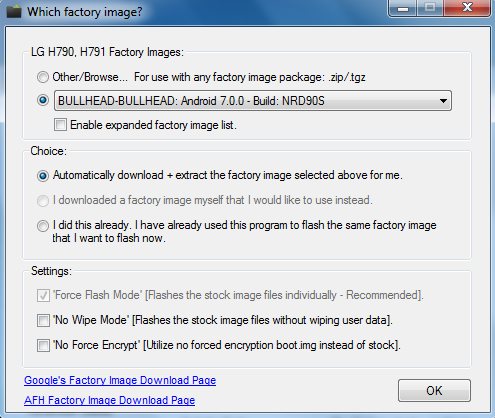Confirm with the OK button

click(434, 390)
